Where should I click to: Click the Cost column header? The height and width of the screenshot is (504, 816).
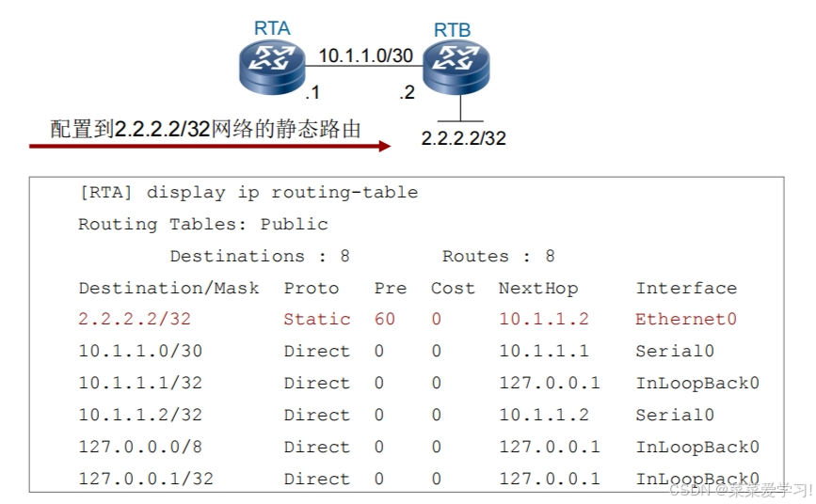[453, 289]
